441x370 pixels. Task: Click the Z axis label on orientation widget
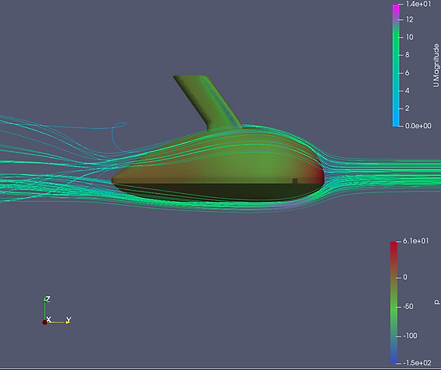[x=48, y=299]
